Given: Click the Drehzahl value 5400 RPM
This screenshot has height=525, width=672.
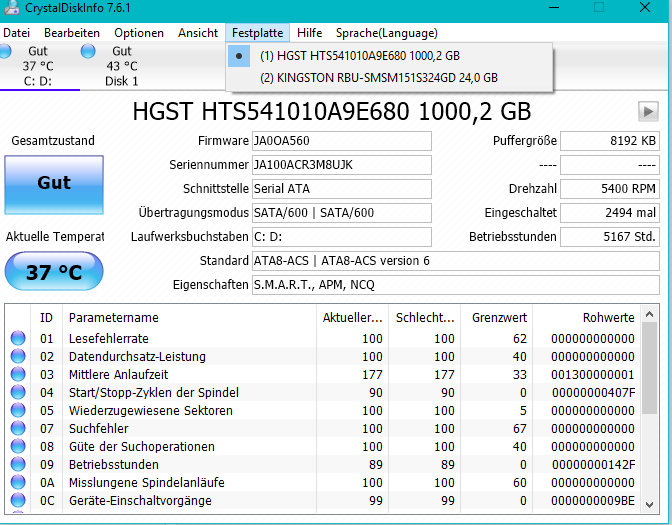Looking at the screenshot, I should tap(610, 189).
